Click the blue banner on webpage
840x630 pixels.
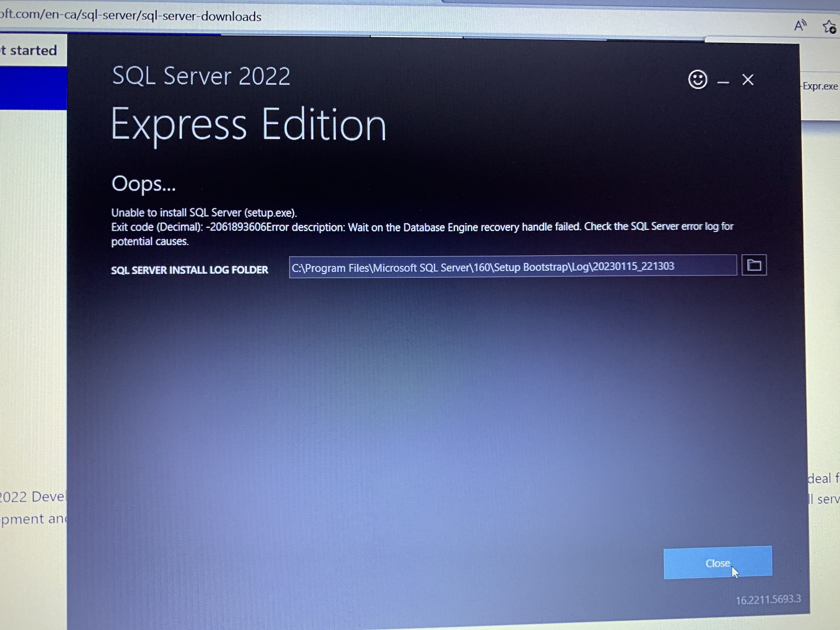click(x=33, y=88)
